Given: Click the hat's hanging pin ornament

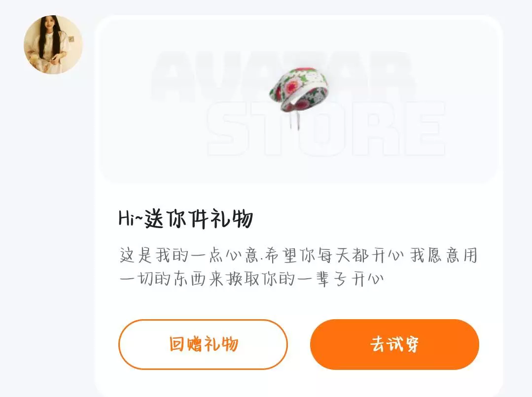Looking at the screenshot, I should coord(294,119).
